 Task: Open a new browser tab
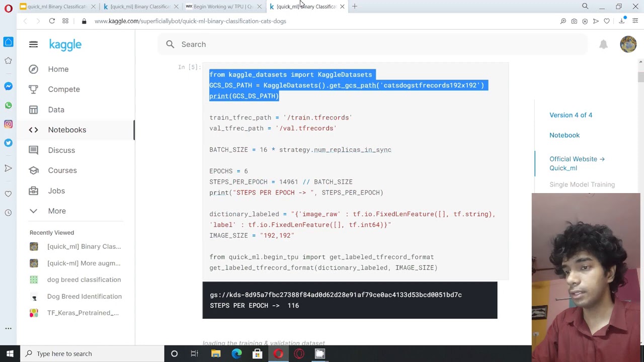pos(355,7)
